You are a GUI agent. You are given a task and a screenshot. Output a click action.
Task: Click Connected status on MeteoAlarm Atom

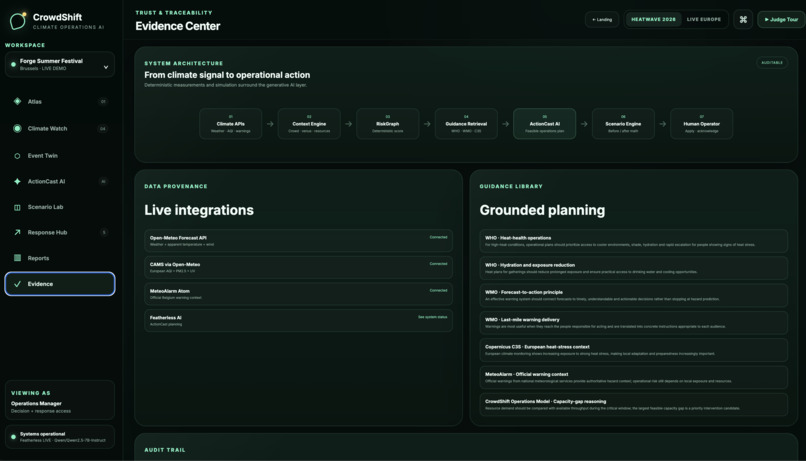point(438,290)
